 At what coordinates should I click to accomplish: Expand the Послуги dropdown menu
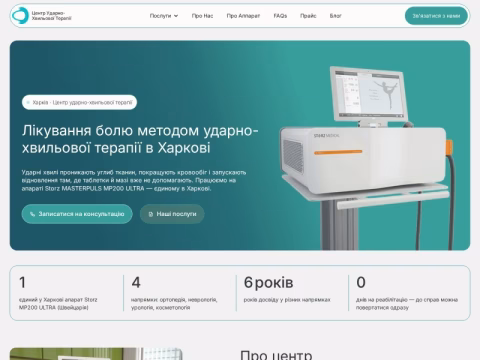click(x=164, y=16)
